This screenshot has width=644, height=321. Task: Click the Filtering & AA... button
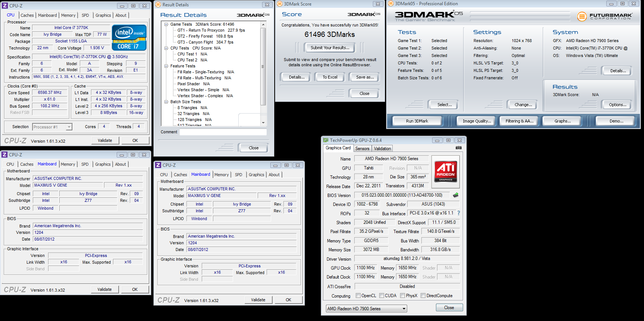pyautogui.click(x=519, y=121)
